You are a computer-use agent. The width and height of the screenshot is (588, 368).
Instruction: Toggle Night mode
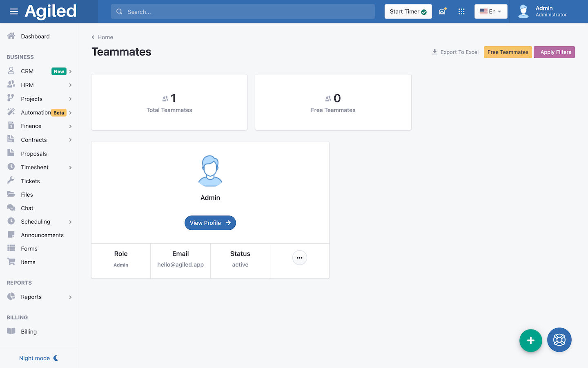point(39,358)
